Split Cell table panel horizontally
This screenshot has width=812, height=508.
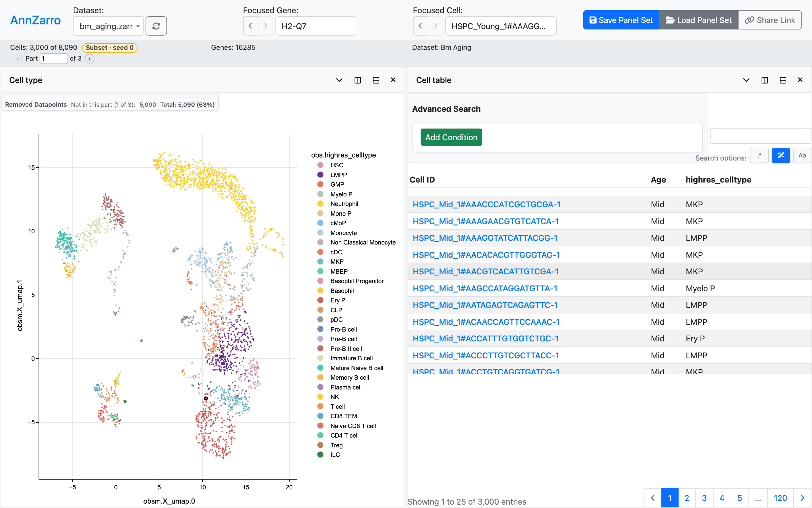(783, 80)
